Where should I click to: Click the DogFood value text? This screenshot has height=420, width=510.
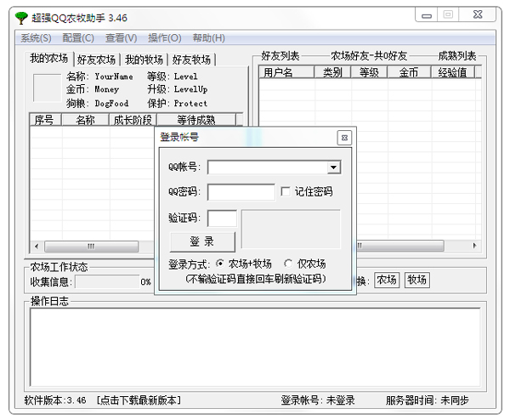click(111, 104)
